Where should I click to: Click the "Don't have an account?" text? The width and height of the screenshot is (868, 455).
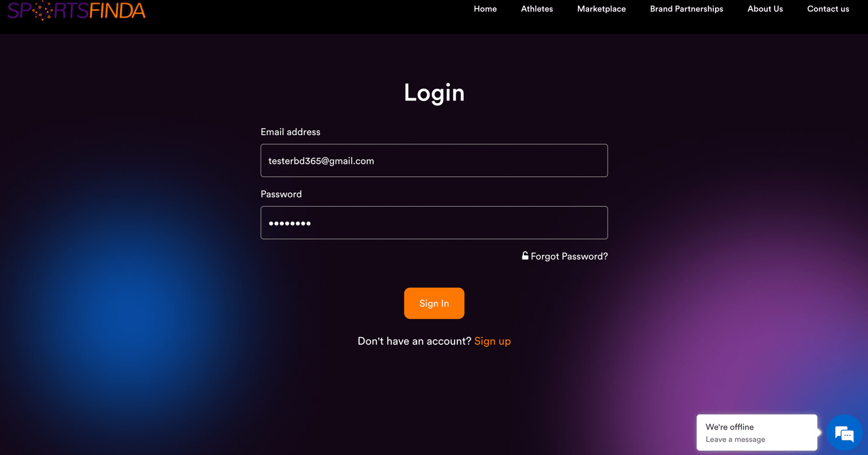pyautogui.click(x=414, y=341)
